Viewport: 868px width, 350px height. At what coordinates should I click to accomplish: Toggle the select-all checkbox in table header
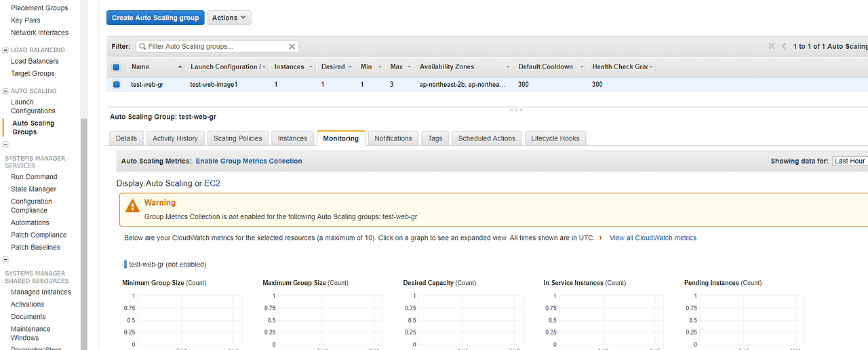point(116,67)
